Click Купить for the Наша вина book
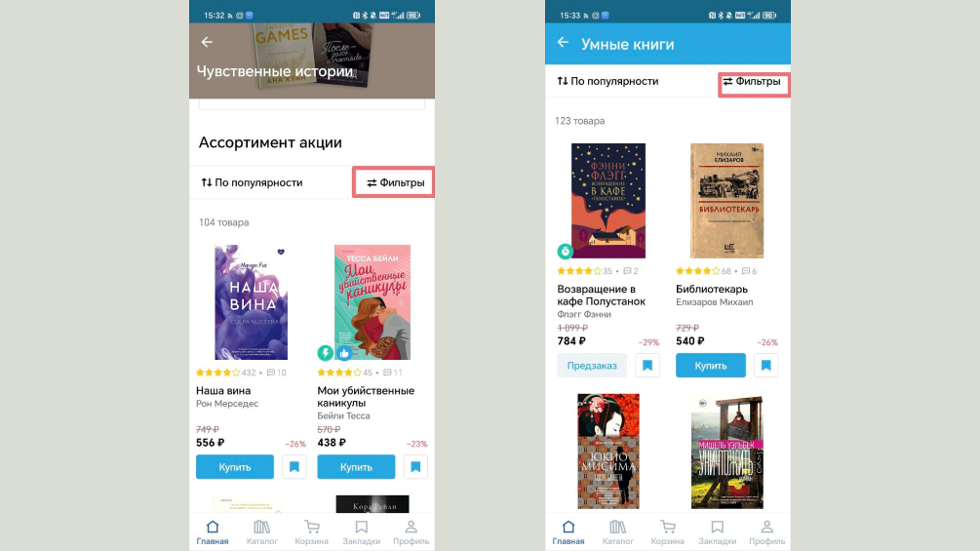The height and width of the screenshot is (551, 980). (235, 467)
